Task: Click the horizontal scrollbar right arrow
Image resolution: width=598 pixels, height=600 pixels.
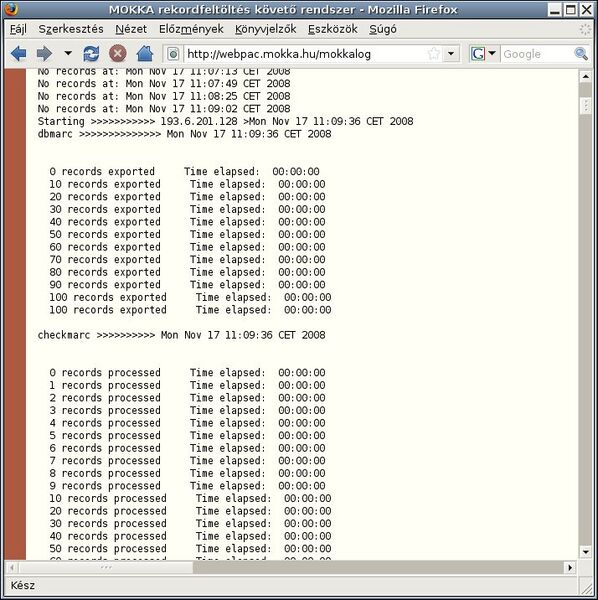Action: pyautogui.click(x=570, y=567)
